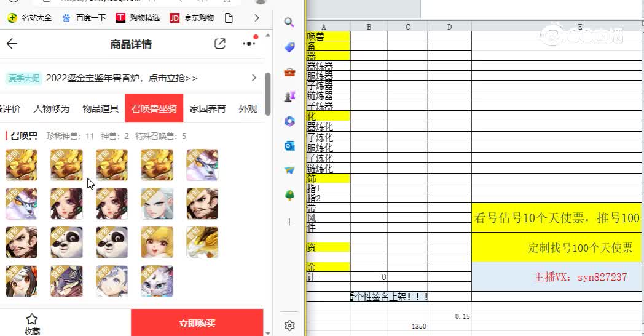The image size is (644, 336).
Task: Open the green tree sidebar icon
Action: [x=289, y=195]
